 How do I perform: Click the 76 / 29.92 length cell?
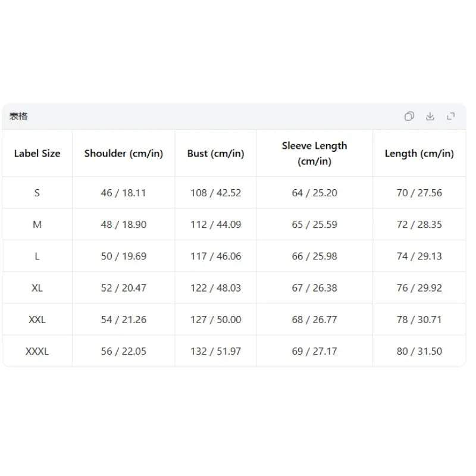point(419,288)
